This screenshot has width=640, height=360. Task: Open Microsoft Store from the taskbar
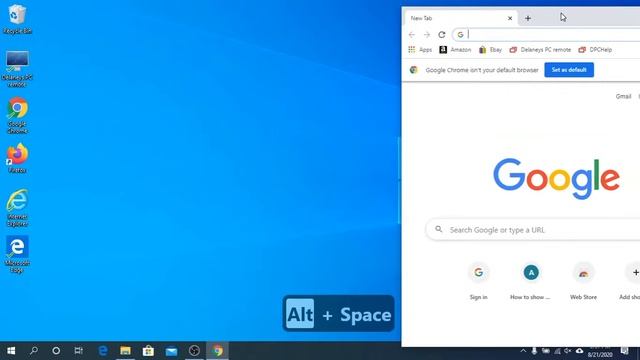(x=148, y=351)
